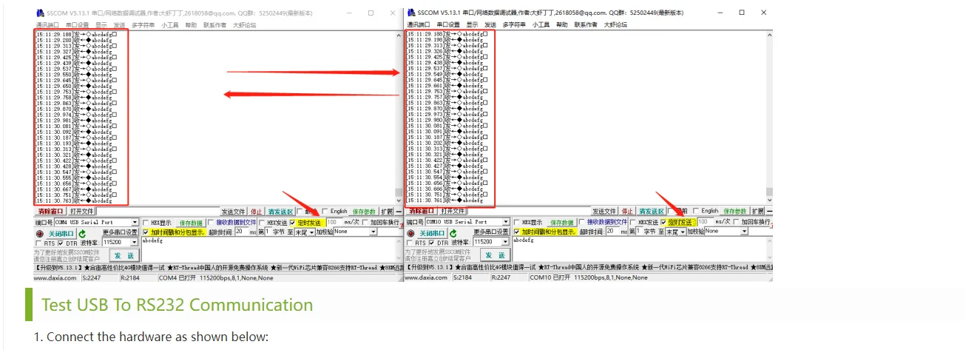Viewport: 980px width, 350px height.
Task: Click 发送 send button in COM4 window
Action: click(x=123, y=255)
